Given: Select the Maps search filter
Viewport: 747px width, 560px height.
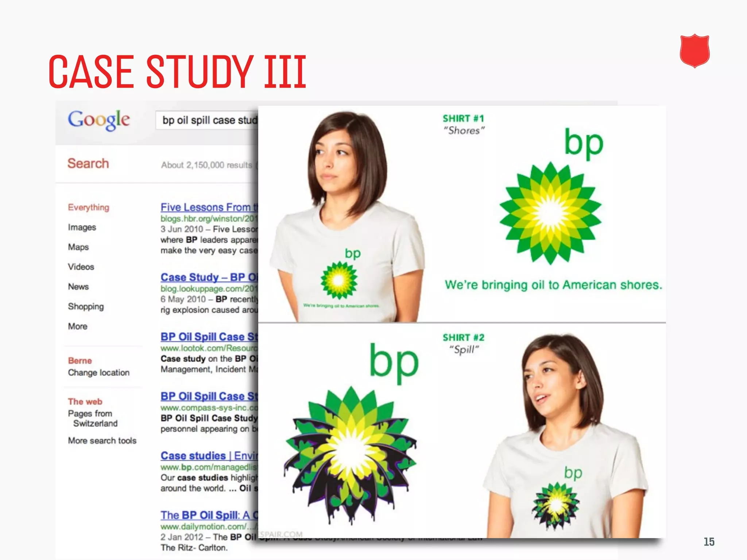Looking at the screenshot, I should (78, 247).
